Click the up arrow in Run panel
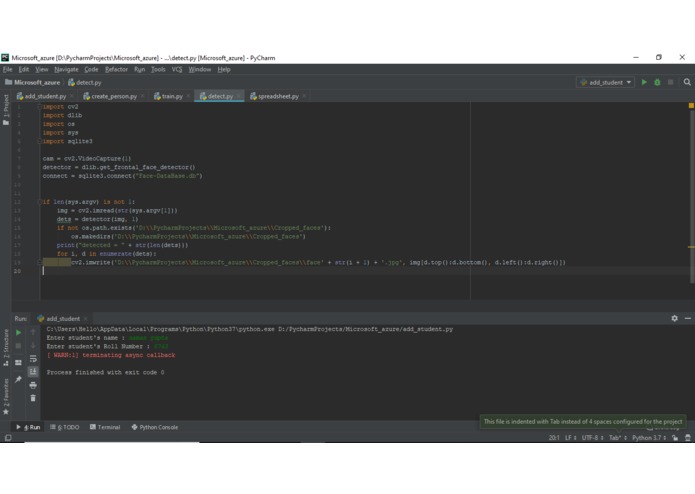 (x=33, y=332)
